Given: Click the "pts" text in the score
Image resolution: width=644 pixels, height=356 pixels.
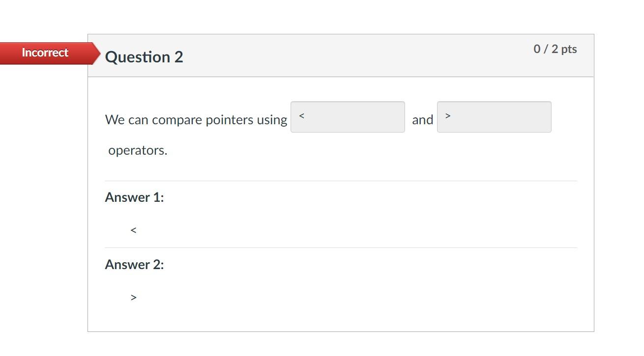Looking at the screenshot, I should click(569, 49).
